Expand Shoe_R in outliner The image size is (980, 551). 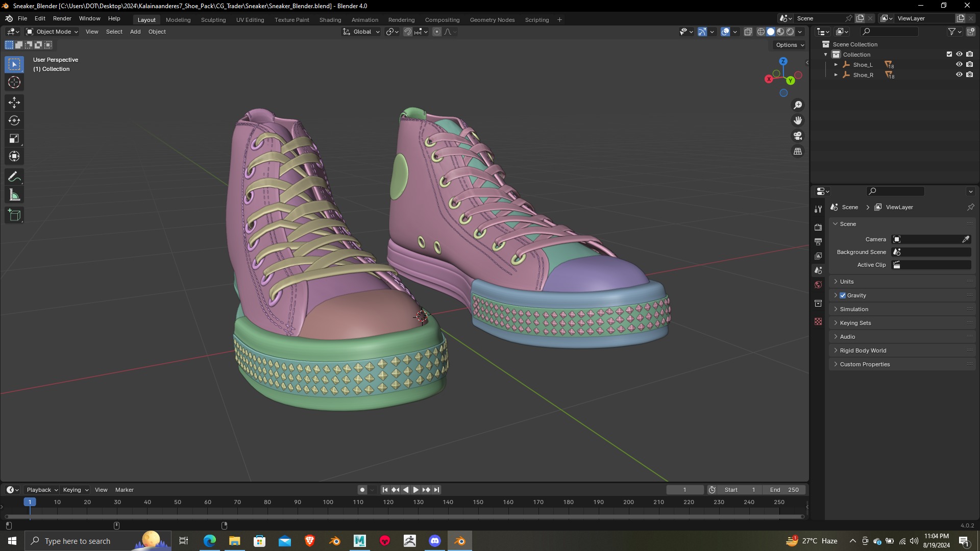point(836,75)
